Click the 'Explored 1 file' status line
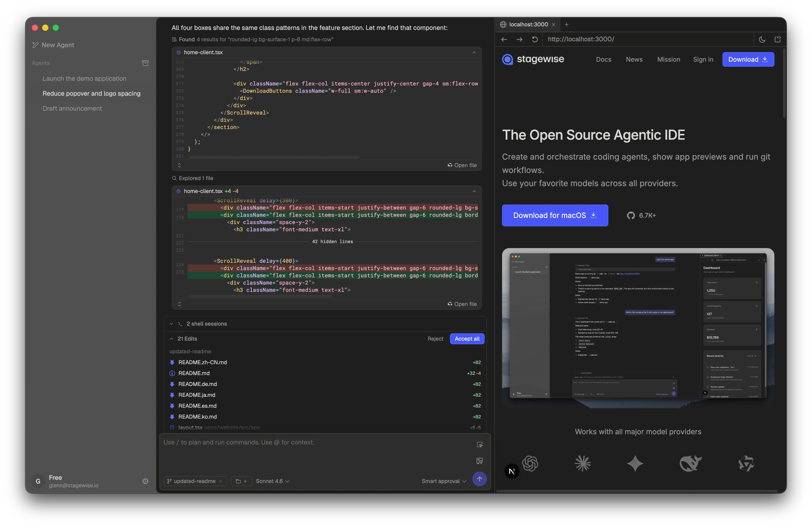 click(x=192, y=178)
